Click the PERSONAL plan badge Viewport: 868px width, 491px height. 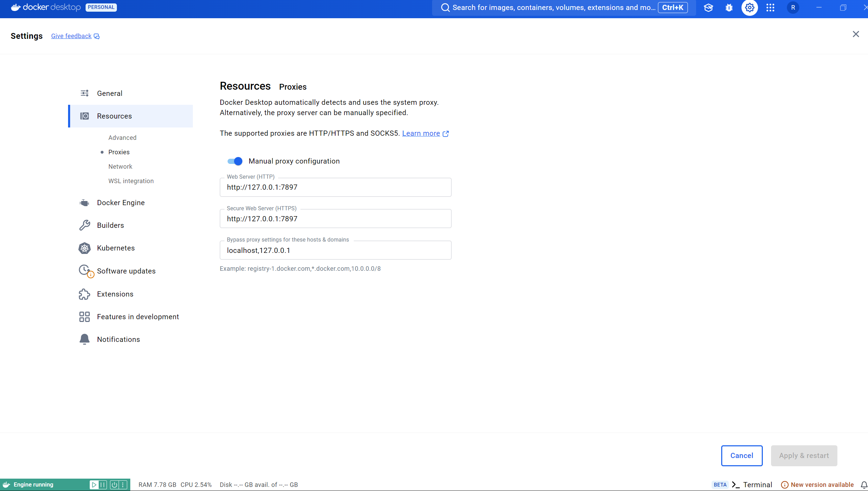(x=101, y=7)
